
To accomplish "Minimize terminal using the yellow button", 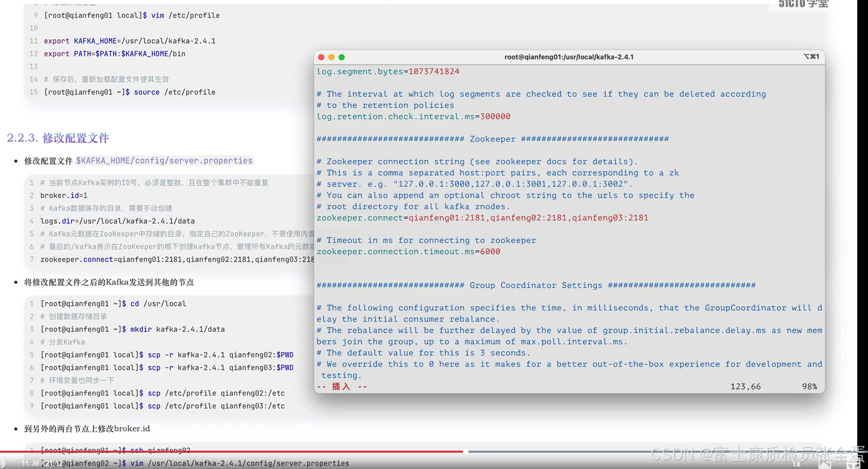I will (331, 57).
